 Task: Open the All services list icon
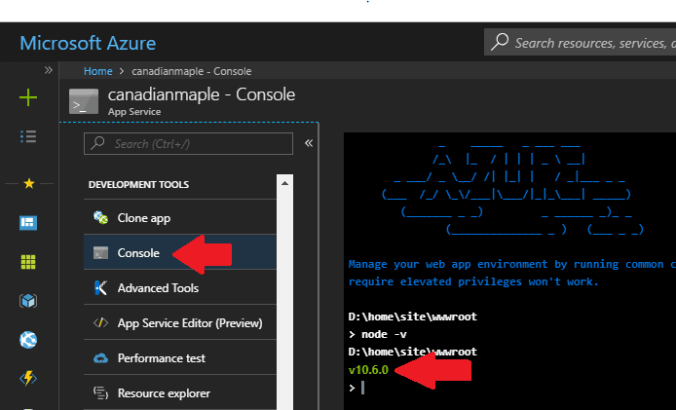28,137
